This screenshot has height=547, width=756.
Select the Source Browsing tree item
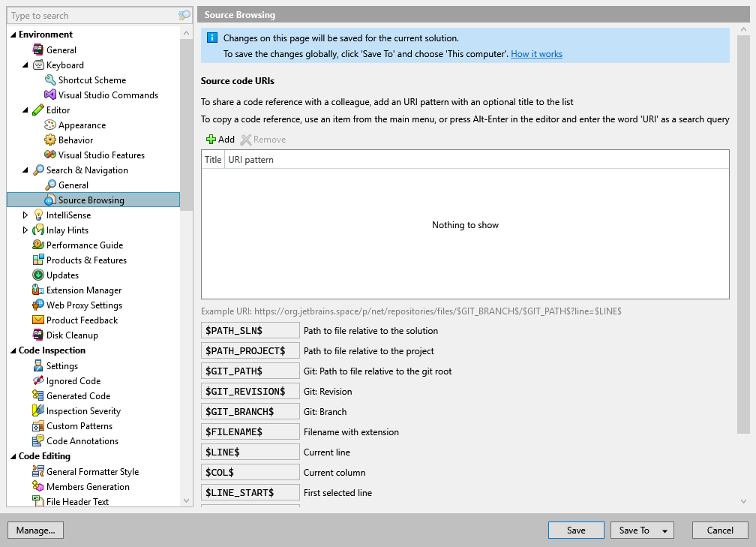click(x=94, y=200)
